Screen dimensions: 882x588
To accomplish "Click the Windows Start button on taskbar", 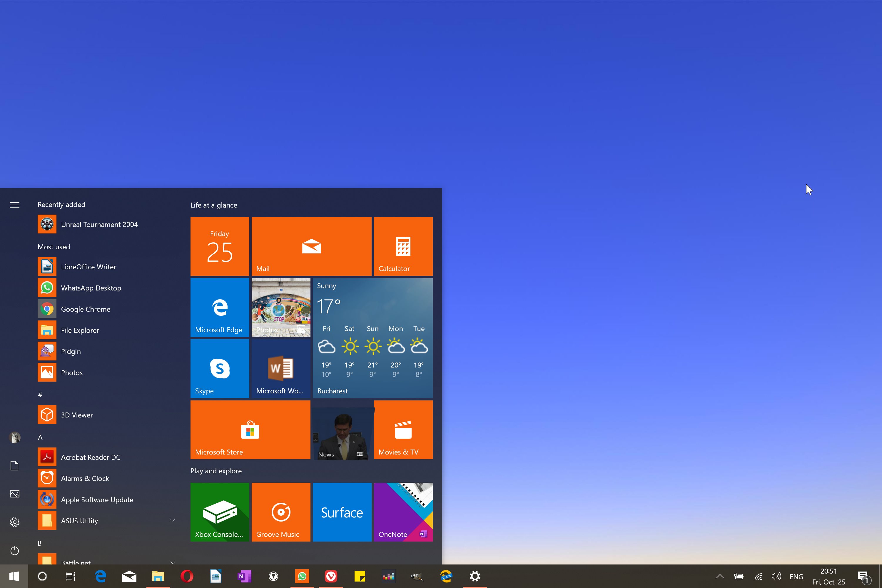I will [14, 576].
